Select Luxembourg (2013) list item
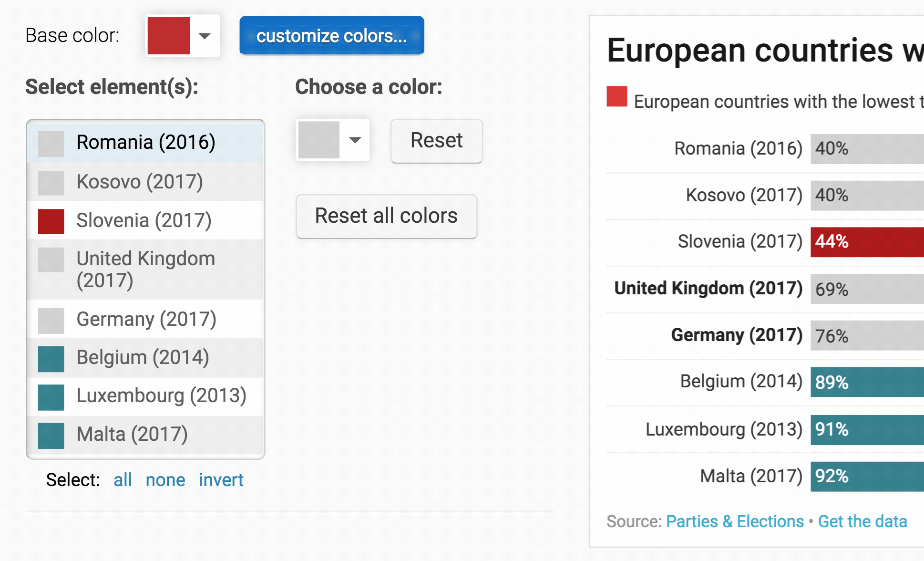Image resolution: width=924 pixels, height=561 pixels. pyautogui.click(x=161, y=395)
